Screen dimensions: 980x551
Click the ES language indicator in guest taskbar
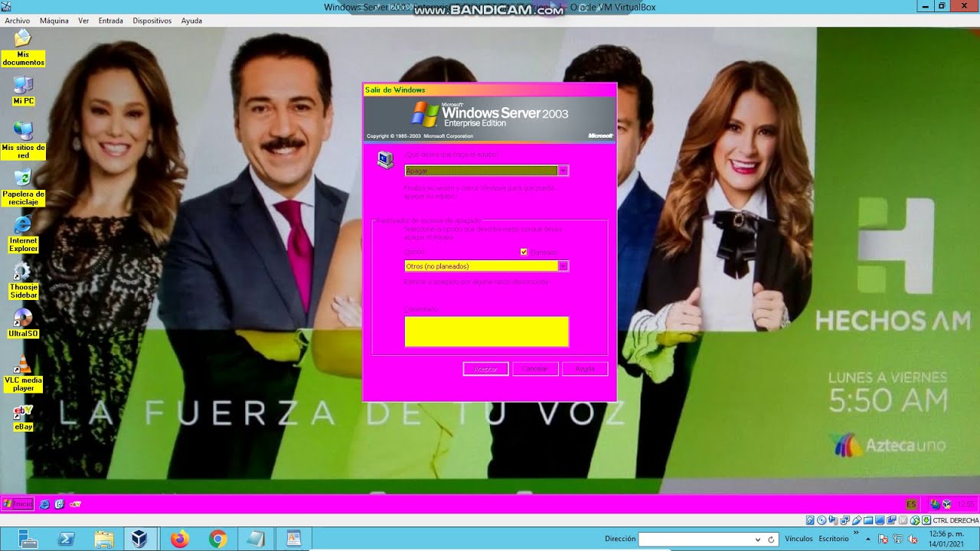(911, 504)
